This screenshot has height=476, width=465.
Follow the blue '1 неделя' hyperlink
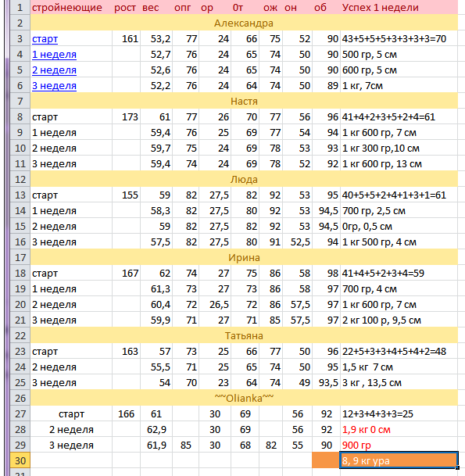54,55
